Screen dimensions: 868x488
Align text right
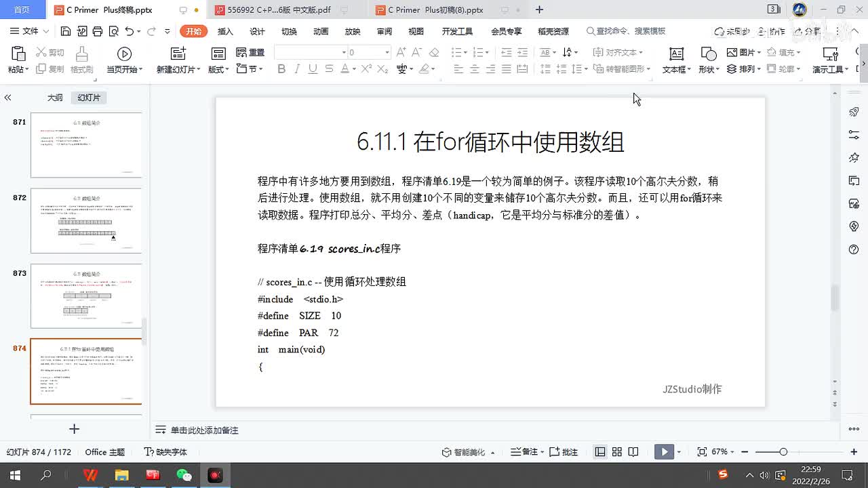pos(490,69)
